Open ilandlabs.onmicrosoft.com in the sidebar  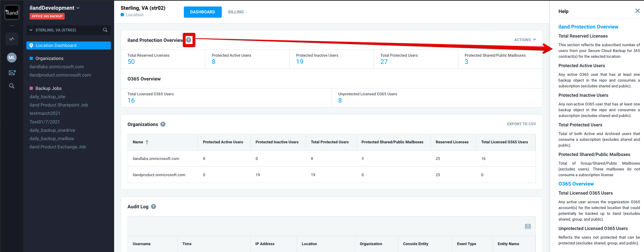click(57, 67)
